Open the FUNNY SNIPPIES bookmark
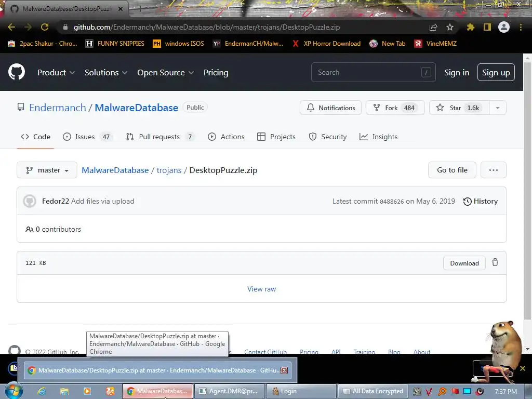 [x=115, y=44]
